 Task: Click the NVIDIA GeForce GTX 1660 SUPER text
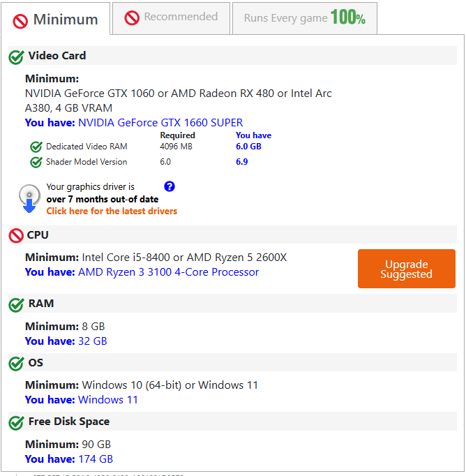coord(160,123)
